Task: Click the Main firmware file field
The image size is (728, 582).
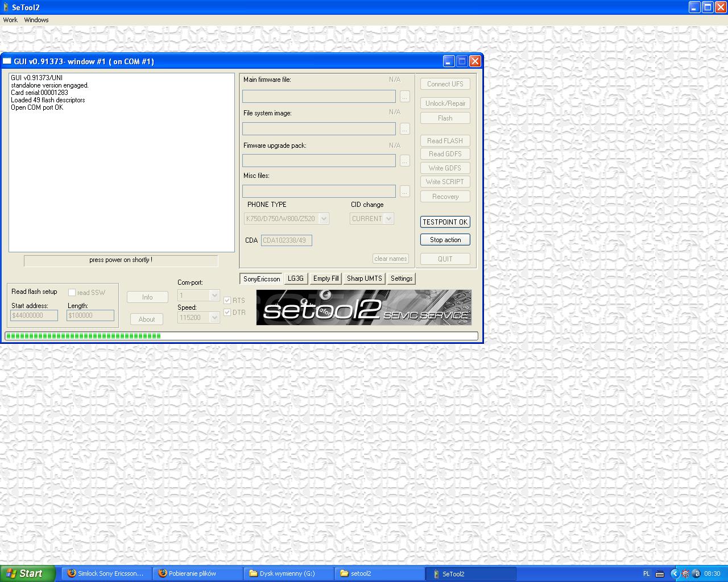Action: coord(319,97)
